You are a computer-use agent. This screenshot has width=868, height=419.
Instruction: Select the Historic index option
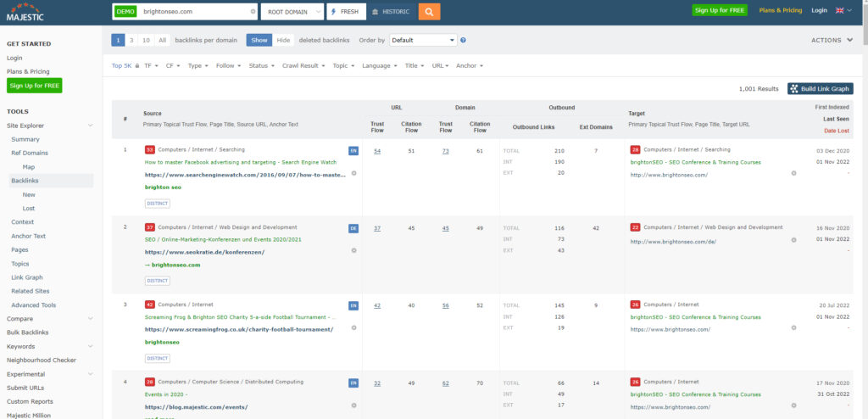point(392,12)
